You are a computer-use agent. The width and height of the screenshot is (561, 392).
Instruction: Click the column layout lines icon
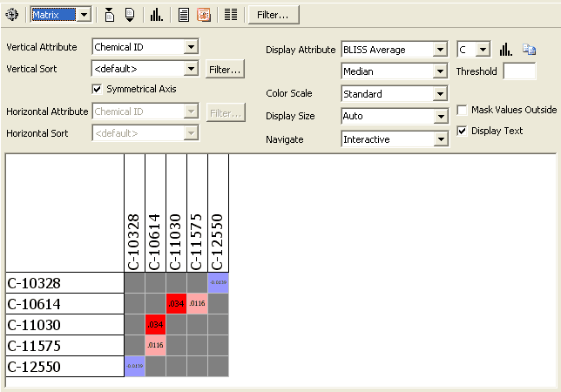[231, 15]
